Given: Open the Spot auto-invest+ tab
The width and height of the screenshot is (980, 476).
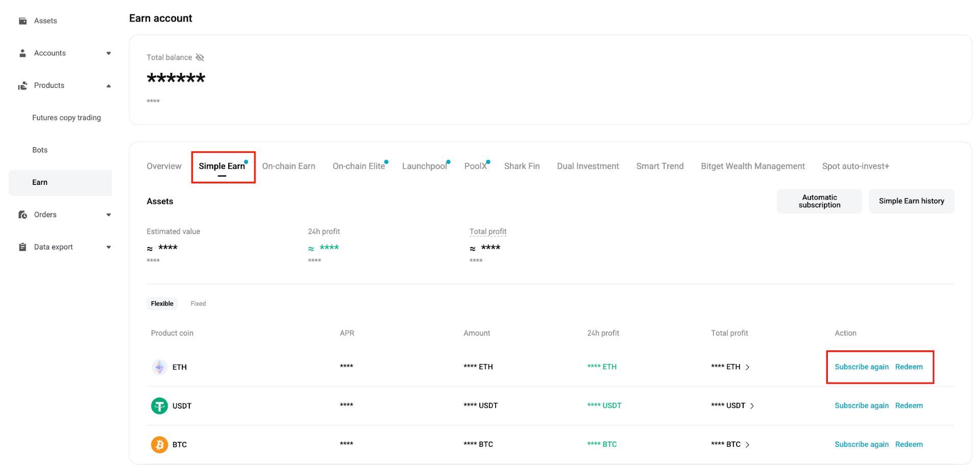Looking at the screenshot, I should (855, 166).
